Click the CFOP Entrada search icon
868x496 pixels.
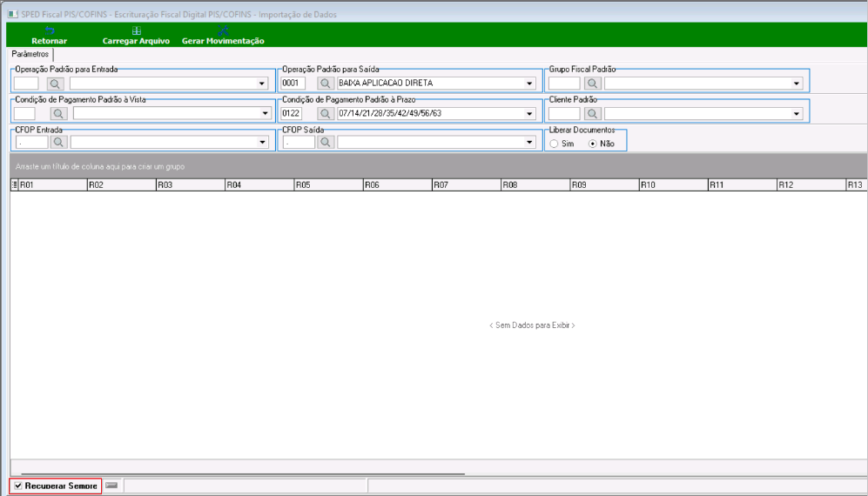tap(58, 142)
